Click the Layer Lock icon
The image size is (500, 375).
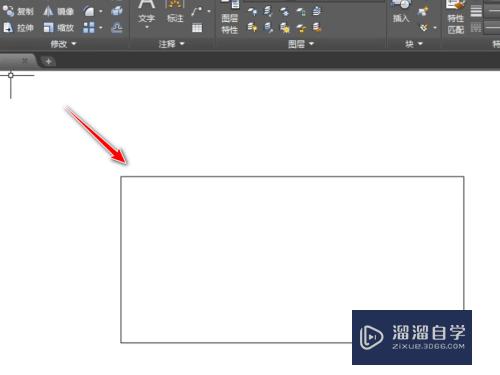coord(301,12)
